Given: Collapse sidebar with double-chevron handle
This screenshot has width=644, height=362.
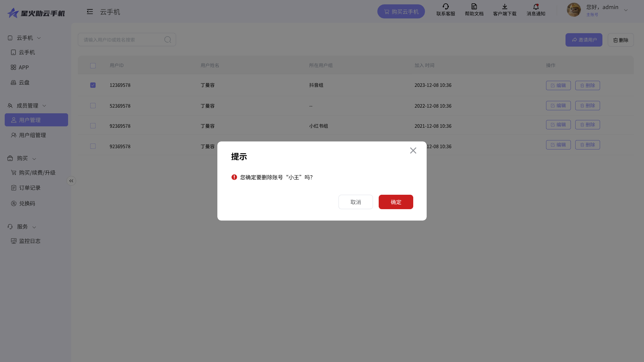Looking at the screenshot, I should tap(71, 181).
